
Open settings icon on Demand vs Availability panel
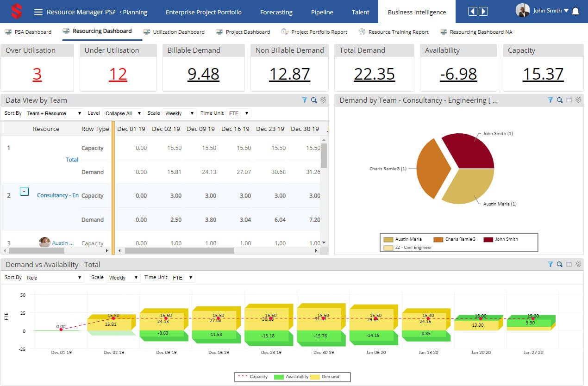(578, 264)
